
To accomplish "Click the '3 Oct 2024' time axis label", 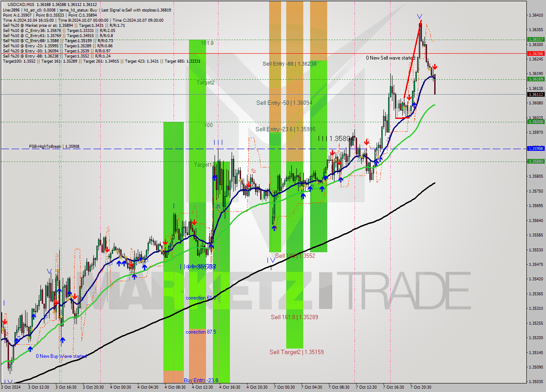I will [11, 387].
